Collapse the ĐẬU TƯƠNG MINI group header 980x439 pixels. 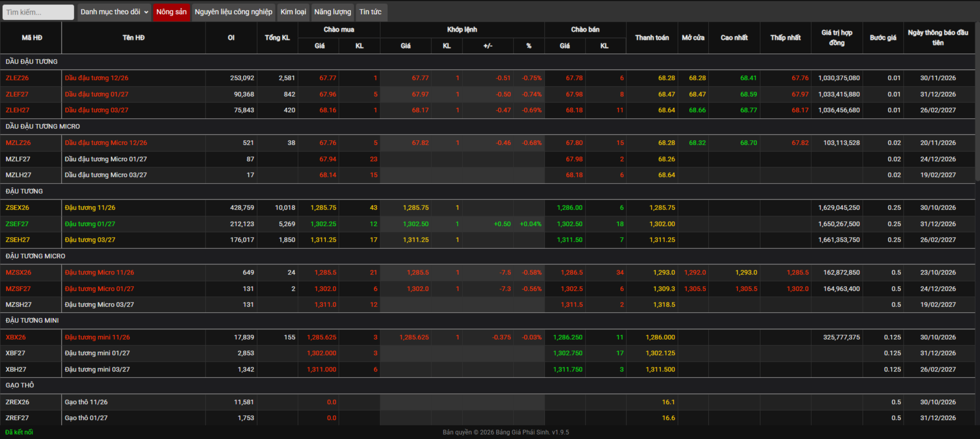488,321
